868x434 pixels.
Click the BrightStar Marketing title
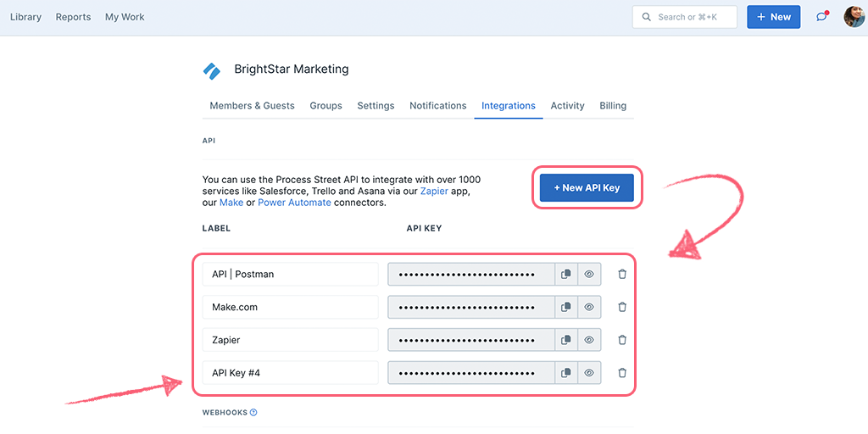tap(292, 70)
